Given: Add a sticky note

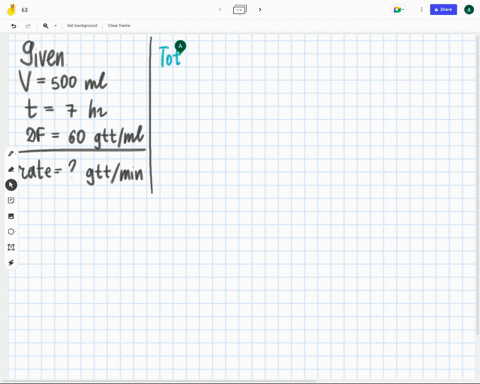Looking at the screenshot, I should coord(11,200).
